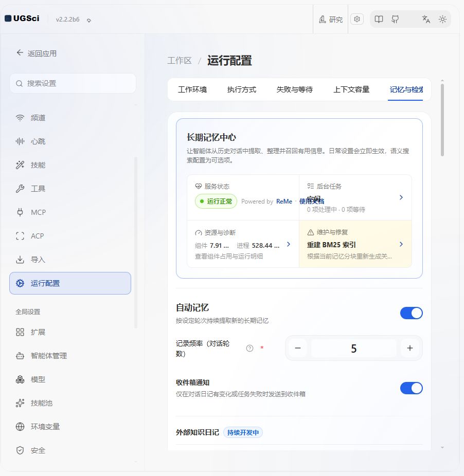The width and height of the screenshot is (464, 476).
Task: Open the 使用文档 link
Action: [312, 202]
